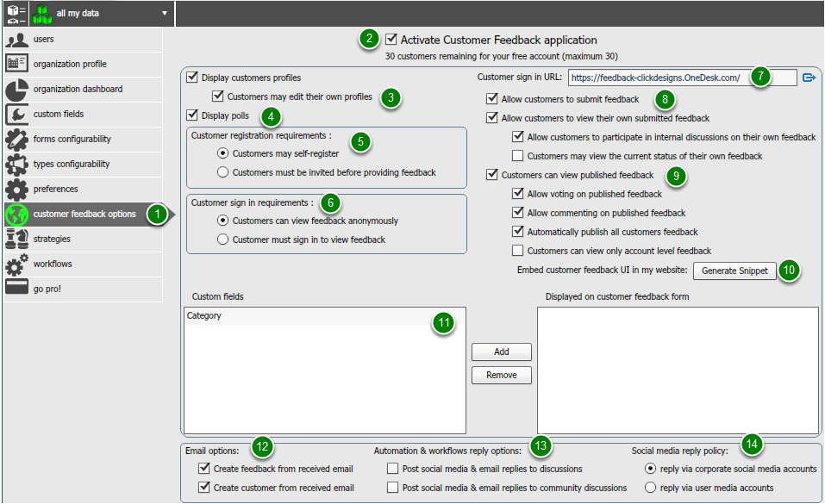825x504 pixels.
Task: Click the customer feedback options globe icon
Action: tap(16, 215)
